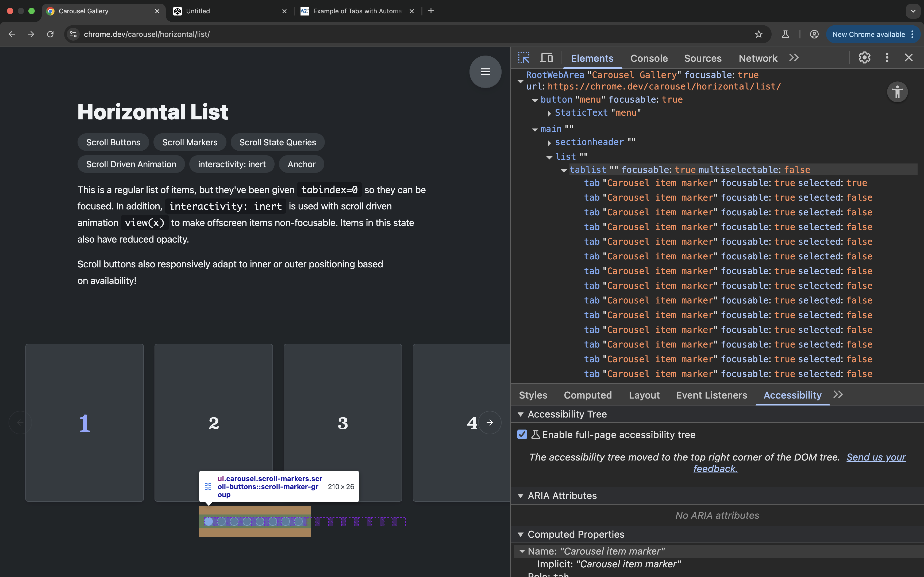
Task: Reload the page
Action: pyautogui.click(x=50, y=34)
